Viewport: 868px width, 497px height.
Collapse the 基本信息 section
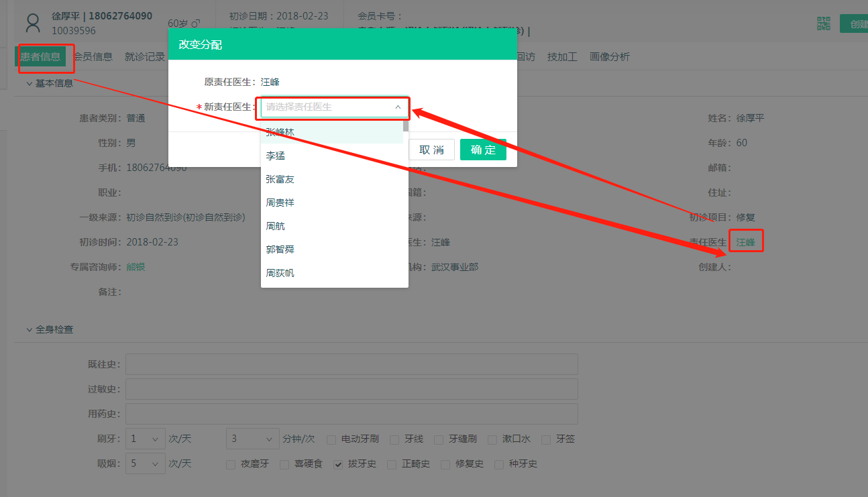pyautogui.click(x=30, y=84)
